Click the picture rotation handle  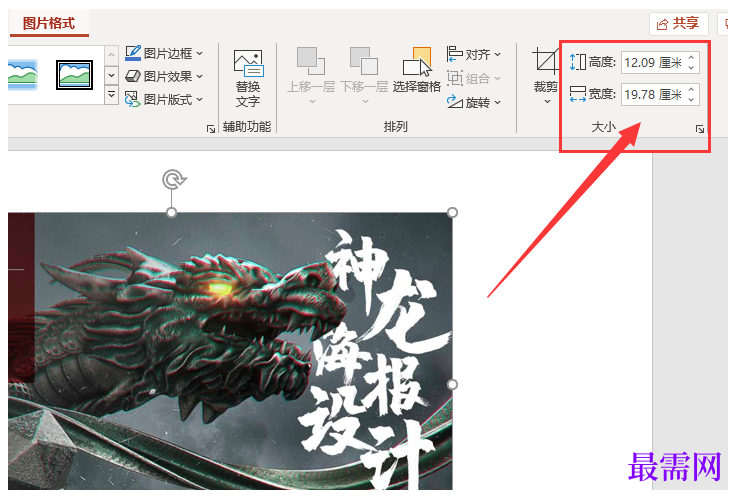click(174, 179)
